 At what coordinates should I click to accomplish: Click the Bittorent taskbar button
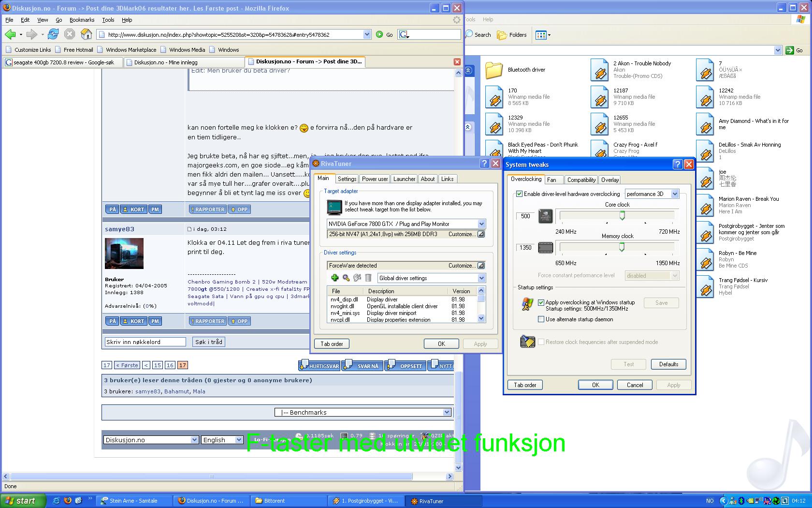click(x=289, y=501)
